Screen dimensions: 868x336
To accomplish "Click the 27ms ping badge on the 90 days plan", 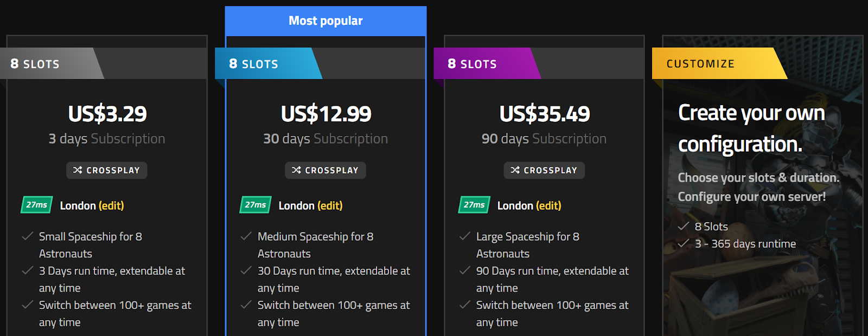I will click(x=474, y=205).
